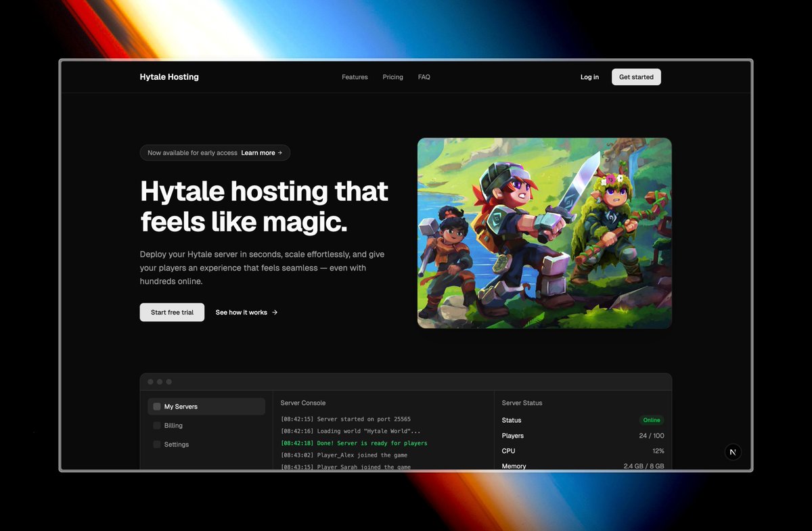Click the My Servers square icon

[x=157, y=407]
